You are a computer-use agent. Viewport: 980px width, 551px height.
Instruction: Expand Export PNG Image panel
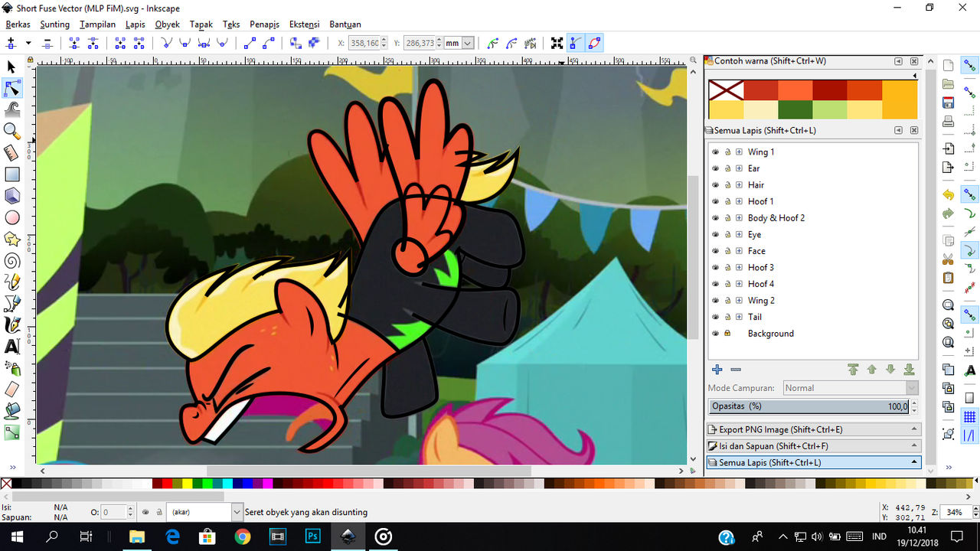pyautogui.click(x=813, y=429)
